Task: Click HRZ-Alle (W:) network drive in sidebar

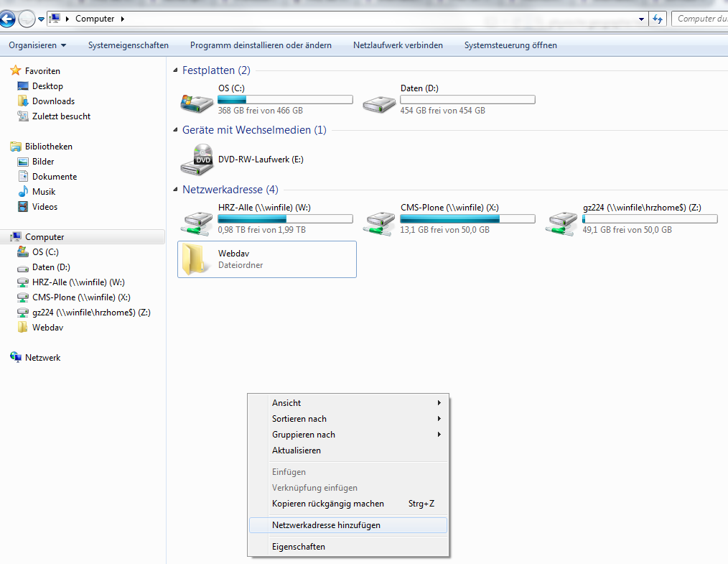Action: 23,282
